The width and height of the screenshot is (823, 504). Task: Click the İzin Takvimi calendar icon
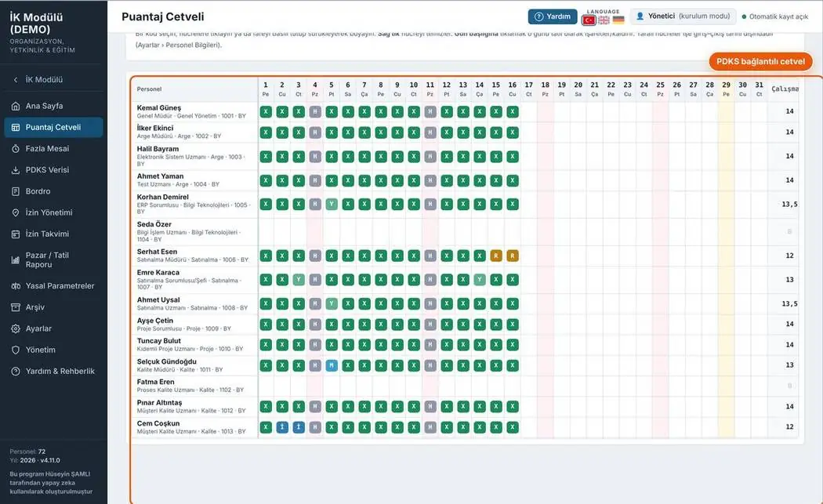16,234
